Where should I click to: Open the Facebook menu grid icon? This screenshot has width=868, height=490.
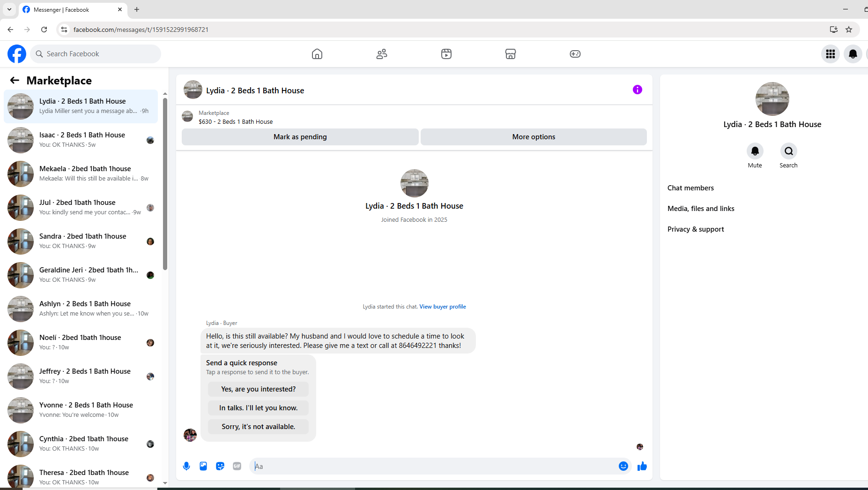pos(831,54)
